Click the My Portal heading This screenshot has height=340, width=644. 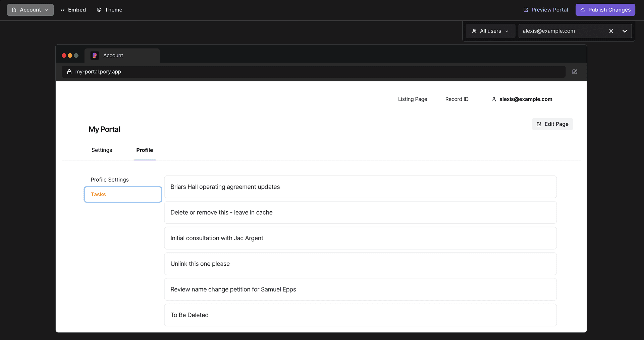click(104, 129)
